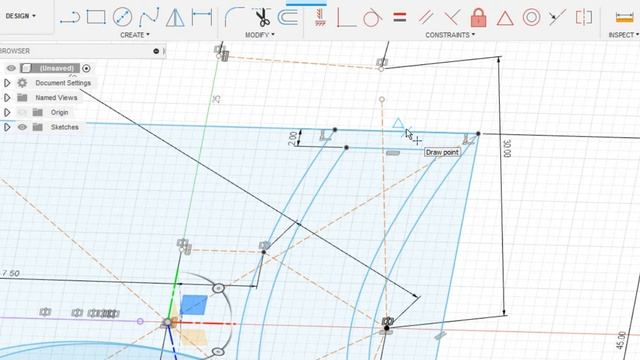
Task: Open the DESIGN workspace dropdown
Action: 20,16
